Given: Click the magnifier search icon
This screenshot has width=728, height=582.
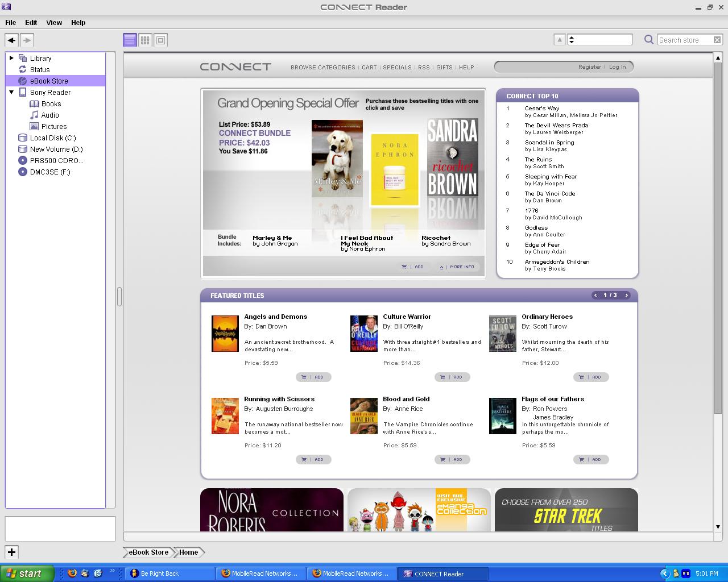Looking at the screenshot, I should point(648,40).
